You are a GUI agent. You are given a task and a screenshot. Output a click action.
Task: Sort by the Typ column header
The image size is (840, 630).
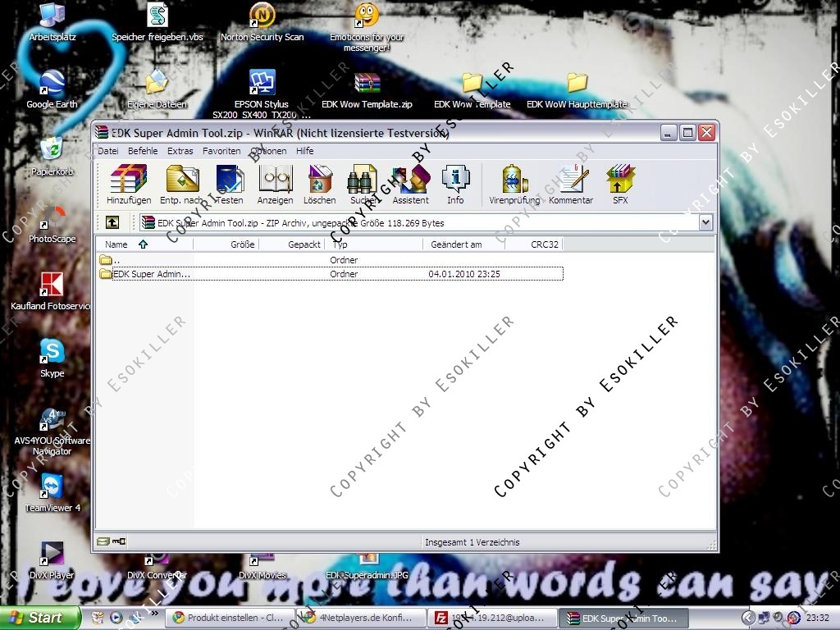(374, 244)
